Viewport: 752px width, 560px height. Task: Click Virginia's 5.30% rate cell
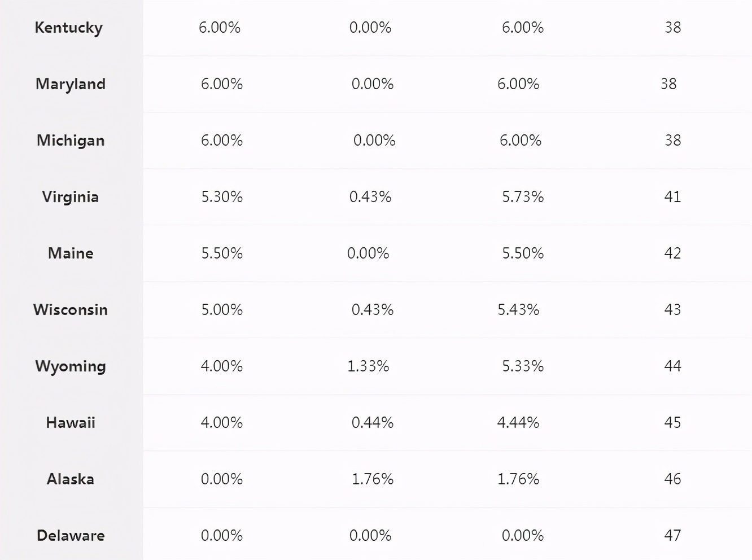click(x=222, y=197)
